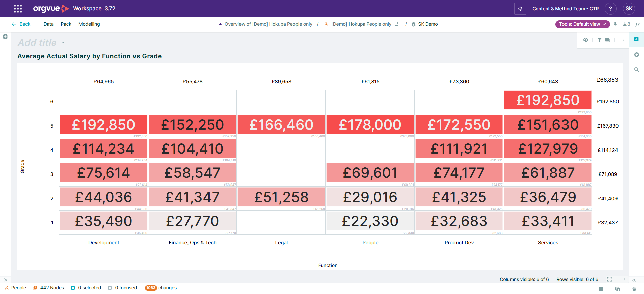This screenshot has width=644, height=294.
Task: Click the orgvue logo
Action: [51, 9]
